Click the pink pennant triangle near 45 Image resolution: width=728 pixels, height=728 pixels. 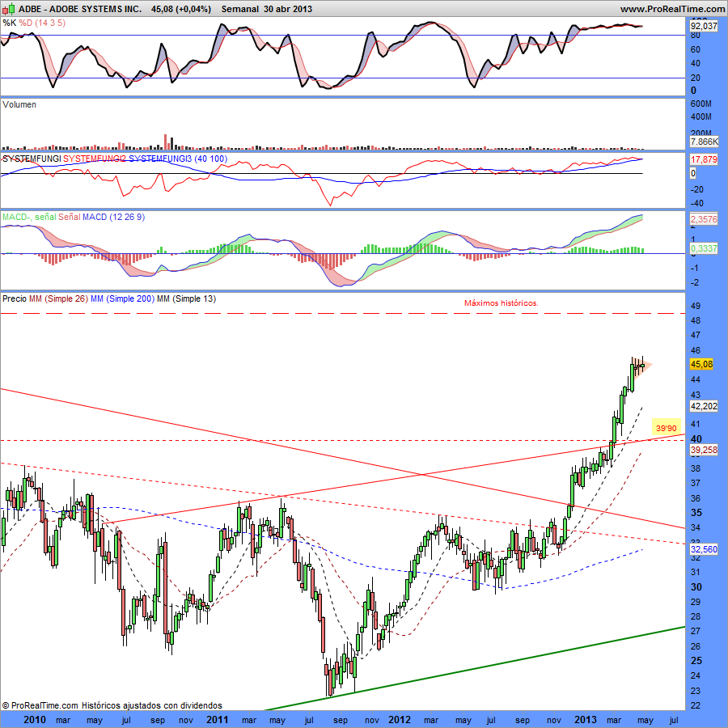645,366
